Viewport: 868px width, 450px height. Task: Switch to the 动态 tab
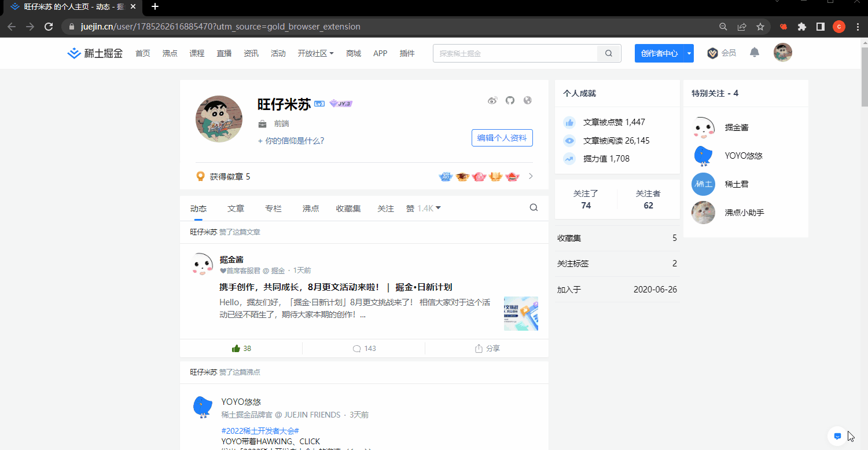tap(198, 208)
